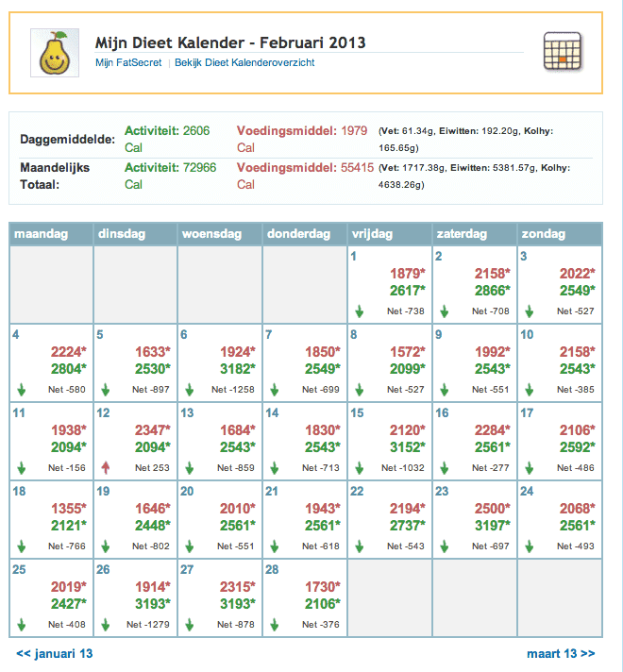This screenshot has width=623, height=672.
Task: Click Net -156 on day 11
Action: click(x=67, y=468)
